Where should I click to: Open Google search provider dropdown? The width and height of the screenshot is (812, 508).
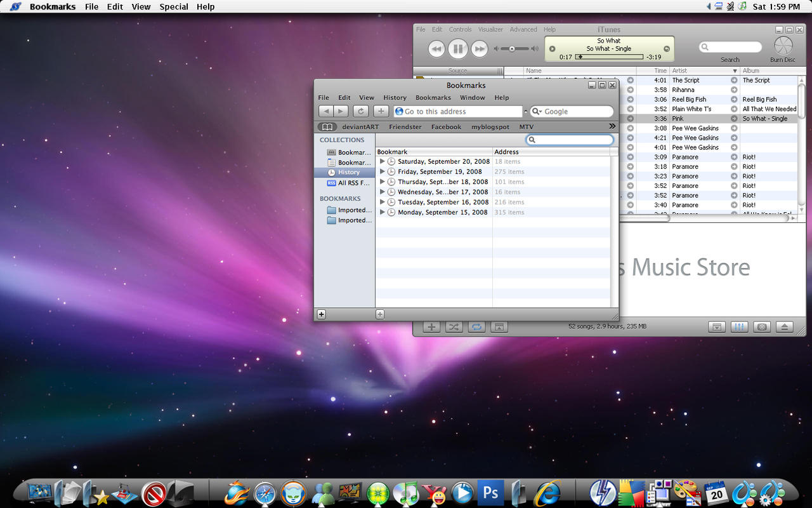point(537,111)
